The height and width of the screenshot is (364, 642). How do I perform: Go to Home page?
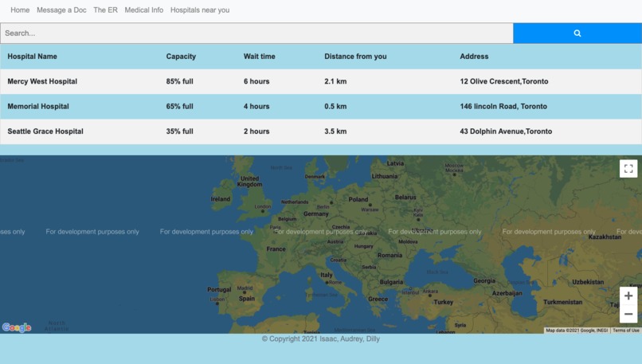(20, 10)
